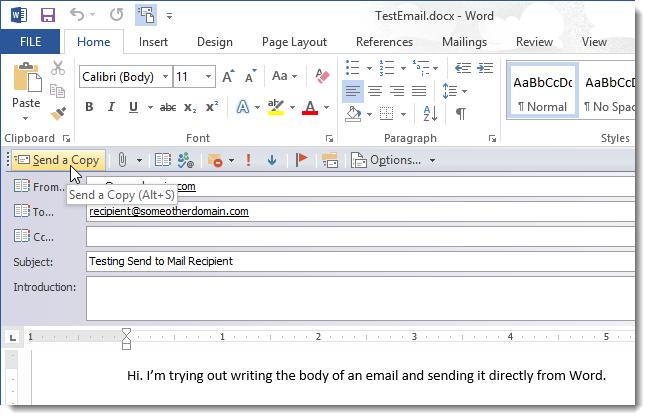Switch to the References tab
The height and width of the screenshot is (420, 650).
coord(384,42)
